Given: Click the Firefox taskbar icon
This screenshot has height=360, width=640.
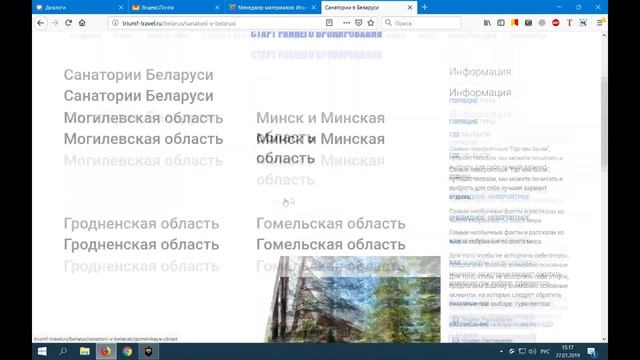Looking at the screenshot, I should (106, 351).
